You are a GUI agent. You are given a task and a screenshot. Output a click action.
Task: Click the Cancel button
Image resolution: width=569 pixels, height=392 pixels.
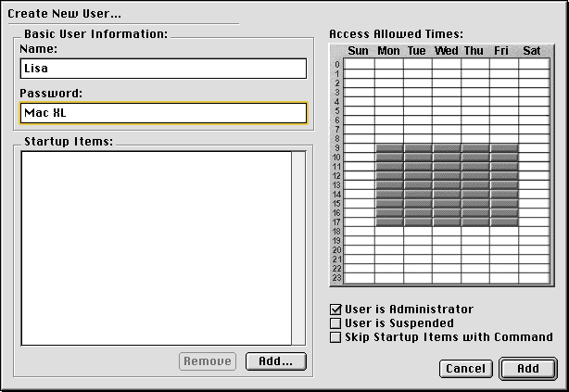coord(466,369)
